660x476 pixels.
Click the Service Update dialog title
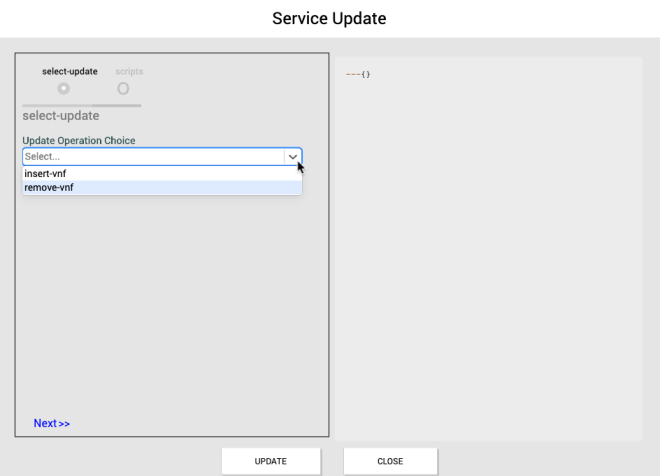pos(329,19)
